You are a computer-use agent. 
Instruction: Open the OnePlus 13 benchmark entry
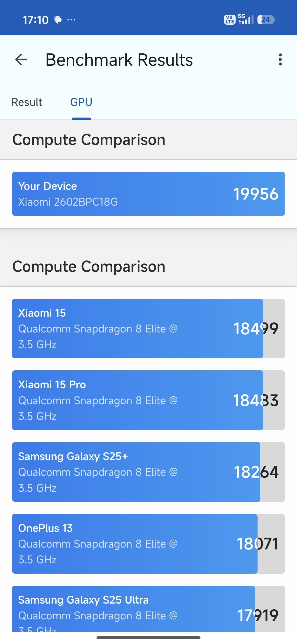coord(148,543)
